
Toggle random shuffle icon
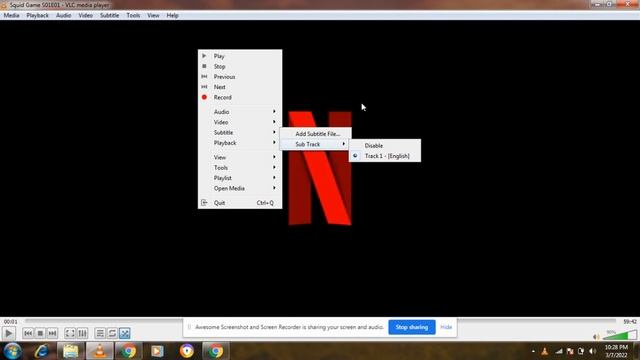click(x=124, y=333)
